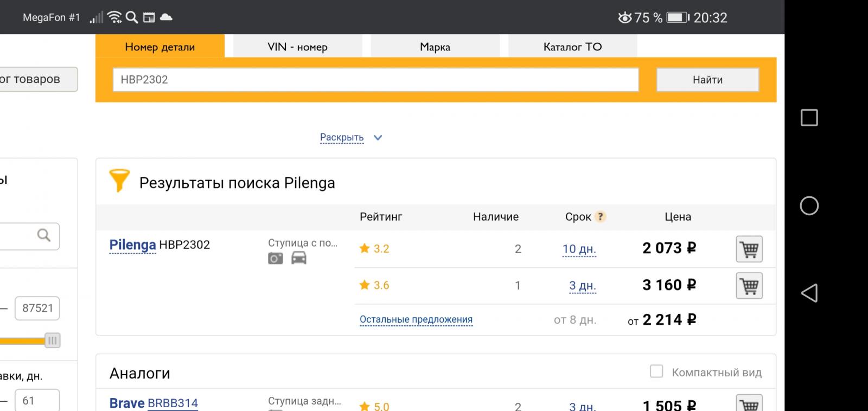Tap the Wi-Fi status icon
868x411 pixels.
114,17
